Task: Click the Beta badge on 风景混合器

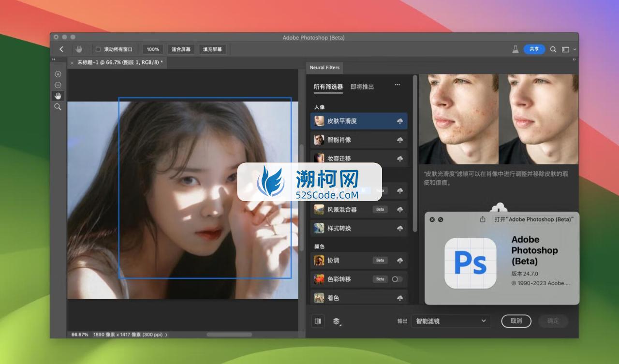Action: [x=380, y=210]
